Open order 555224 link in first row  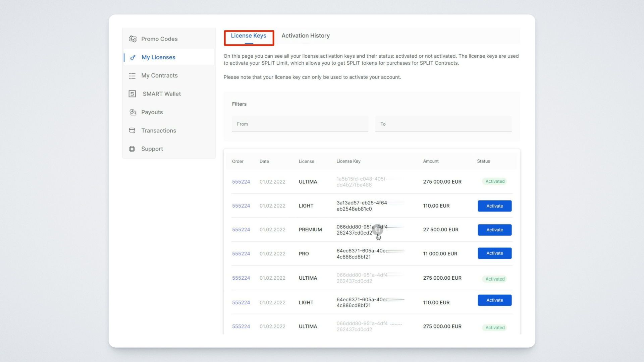click(241, 182)
